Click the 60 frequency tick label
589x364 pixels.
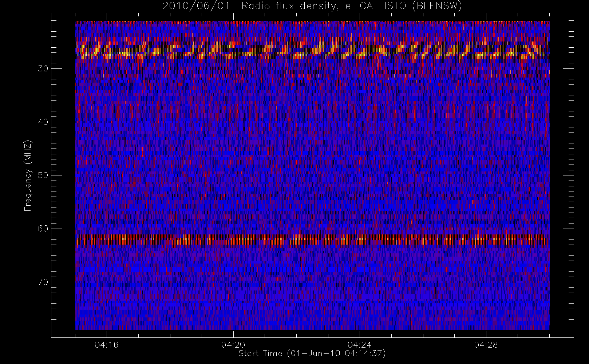pos(43,229)
